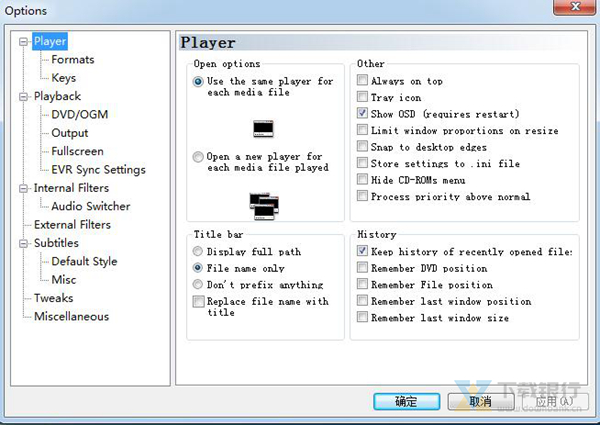Enable Process priority above normal
The width and height of the screenshot is (600, 425).
pos(362,195)
